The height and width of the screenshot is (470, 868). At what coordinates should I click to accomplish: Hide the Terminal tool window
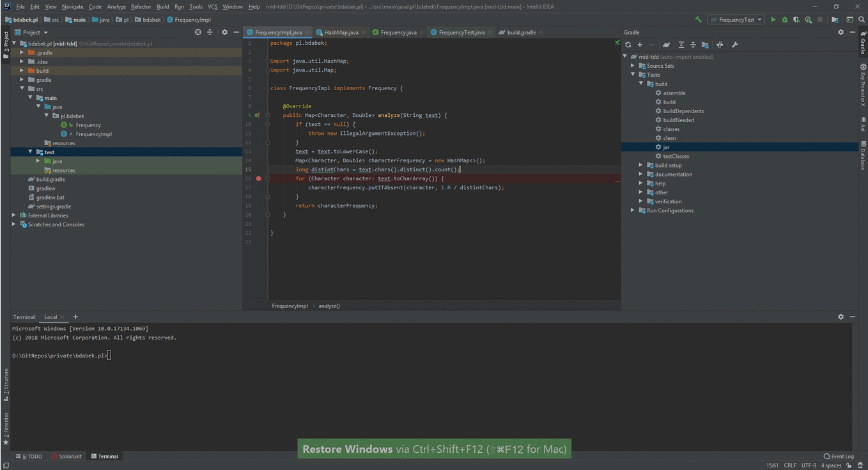(852, 317)
